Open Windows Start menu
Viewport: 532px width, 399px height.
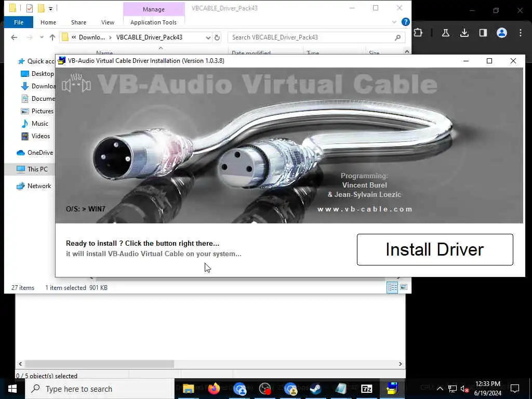click(x=12, y=389)
